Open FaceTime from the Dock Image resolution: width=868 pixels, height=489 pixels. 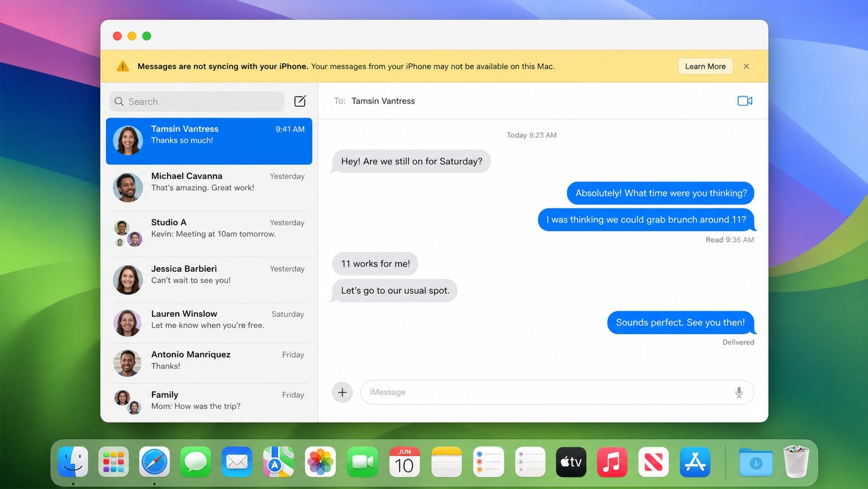(x=362, y=461)
